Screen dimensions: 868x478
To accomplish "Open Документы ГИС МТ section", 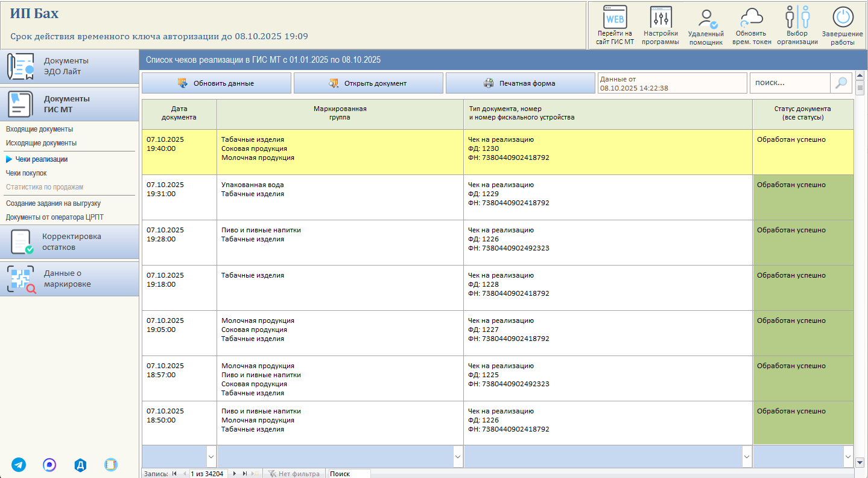I will click(69, 104).
